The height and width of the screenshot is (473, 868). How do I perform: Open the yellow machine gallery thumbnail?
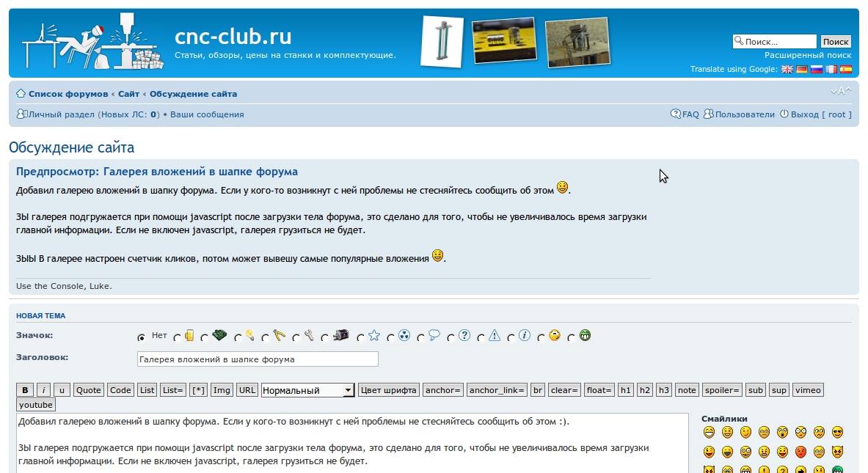pos(504,40)
